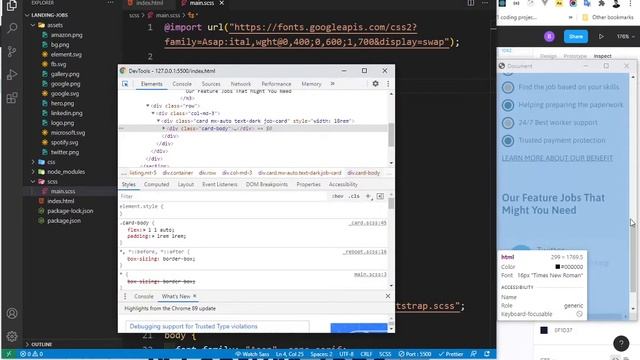Open the Source Control view

point(12,51)
